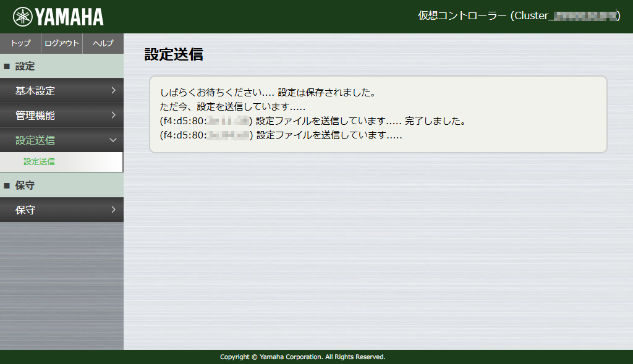Screen dimensions: 633x364
Task: Click the 保守 section header
Action: 62,185
